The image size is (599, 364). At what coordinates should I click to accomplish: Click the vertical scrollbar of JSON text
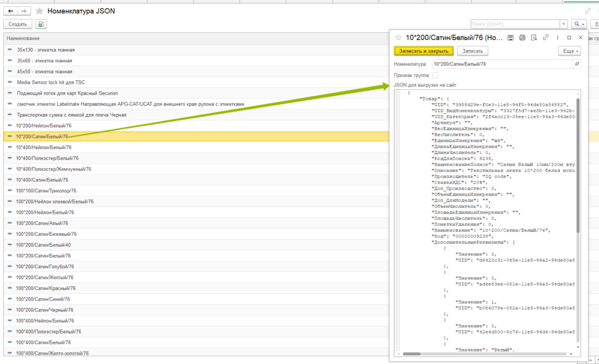[x=578, y=180]
